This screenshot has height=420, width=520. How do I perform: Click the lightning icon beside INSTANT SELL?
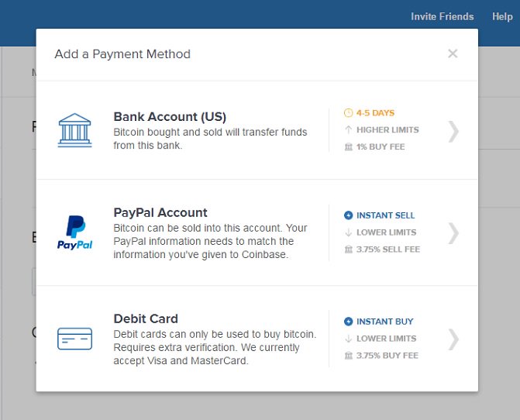[348, 215]
